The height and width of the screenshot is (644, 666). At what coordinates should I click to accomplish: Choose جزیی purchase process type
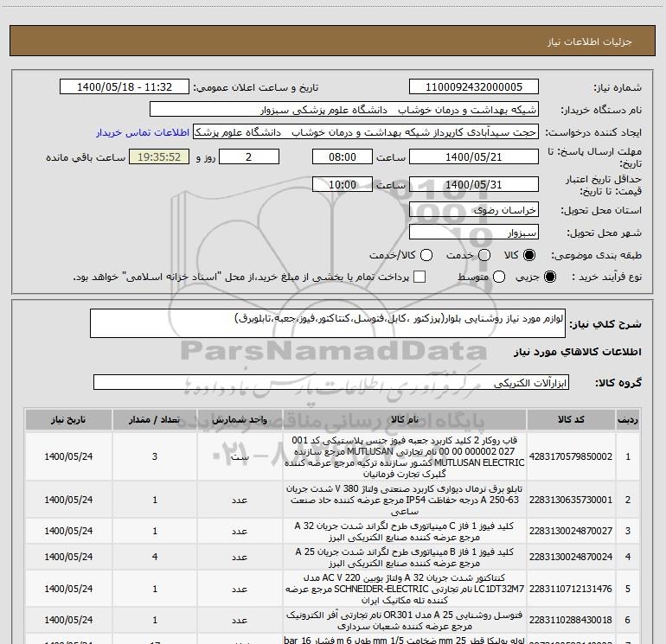click(x=549, y=277)
